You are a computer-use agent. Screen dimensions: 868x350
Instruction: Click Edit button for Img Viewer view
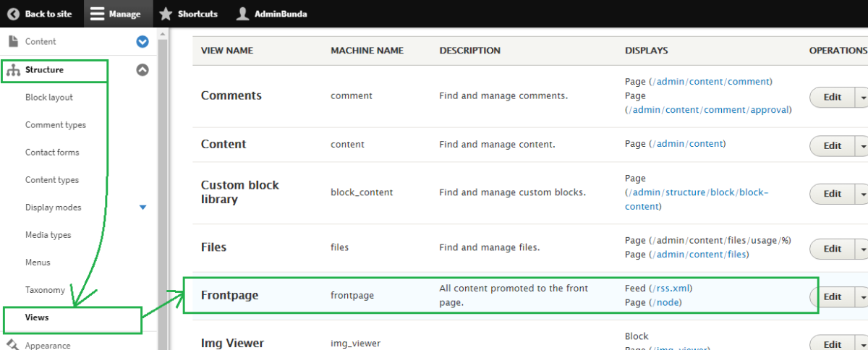pos(833,344)
